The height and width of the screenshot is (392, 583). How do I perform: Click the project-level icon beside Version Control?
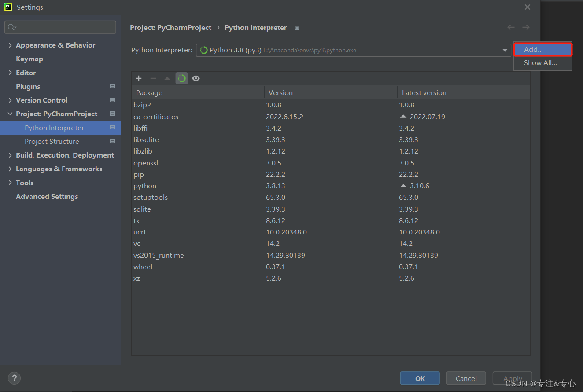(112, 100)
